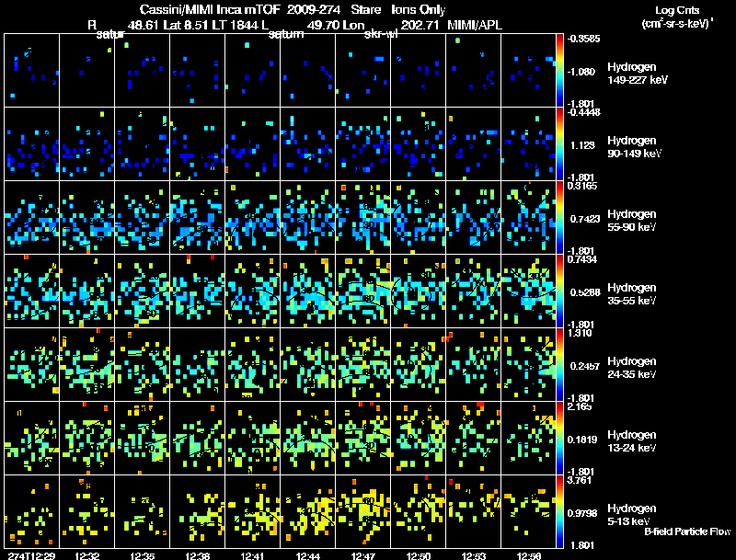Click the color bar for Hydrogen 149-227 keV
The height and width of the screenshot is (560, 736).
point(559,71)
